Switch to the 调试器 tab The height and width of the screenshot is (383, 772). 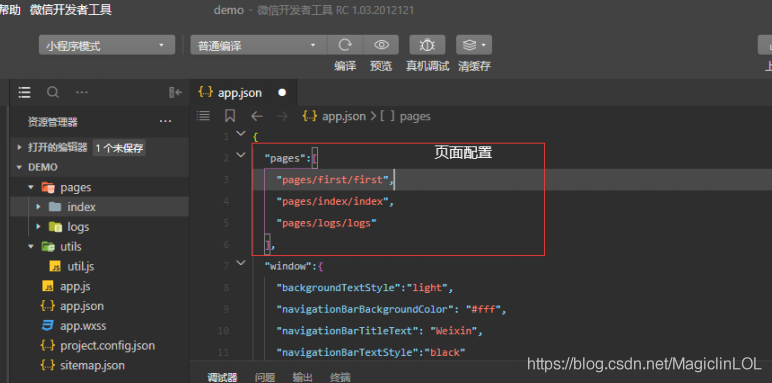click(x=222, y=378)
